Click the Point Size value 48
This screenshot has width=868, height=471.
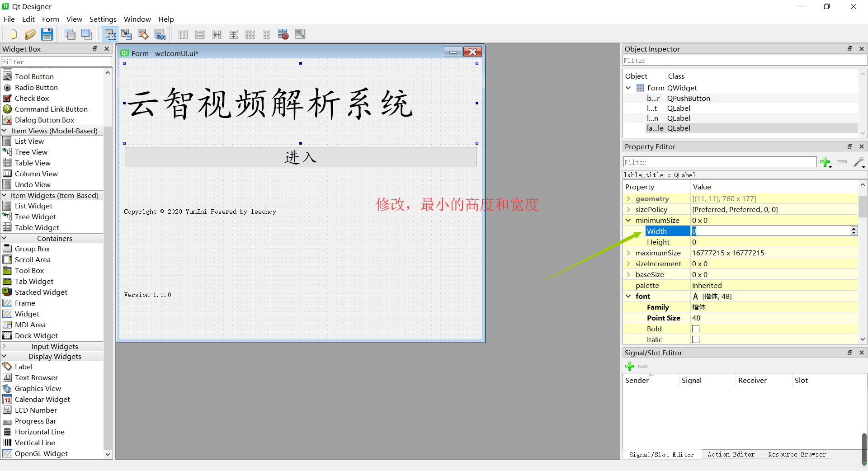pyautogui.click(x=774, y=318)
